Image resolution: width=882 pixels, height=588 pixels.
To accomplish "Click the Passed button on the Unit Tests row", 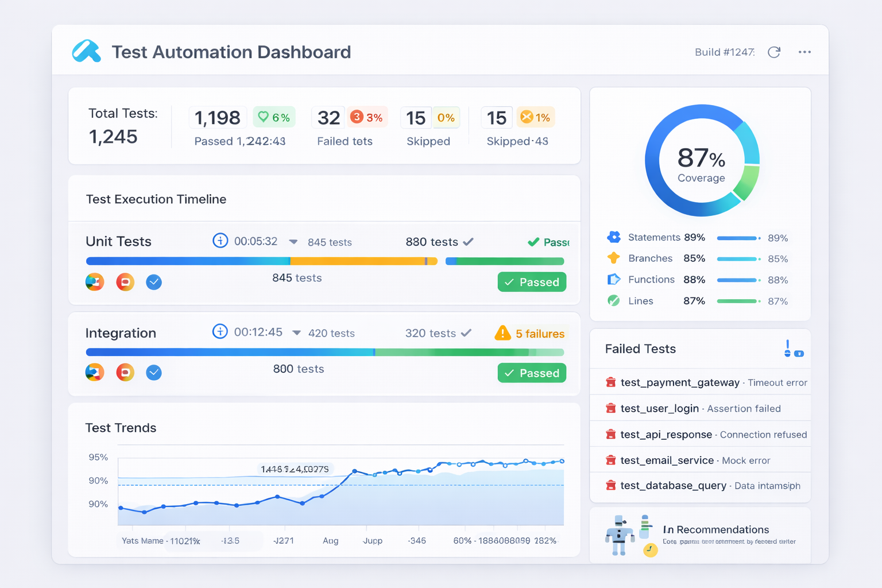I will pos(532,282).
